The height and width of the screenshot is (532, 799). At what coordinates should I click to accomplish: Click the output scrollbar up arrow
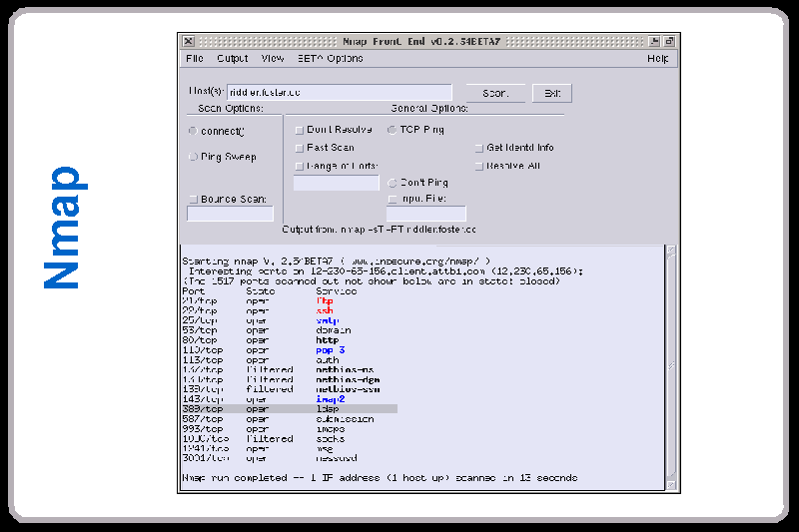tap(671, 250)
